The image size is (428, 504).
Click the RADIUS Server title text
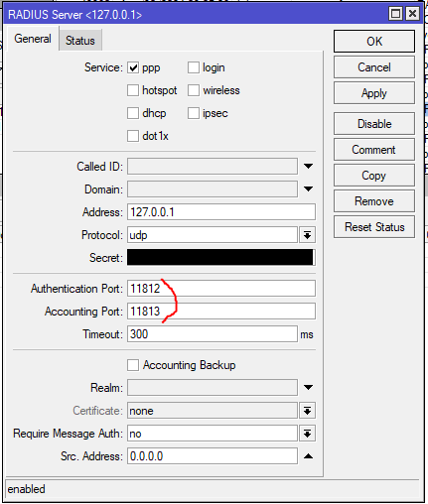74,15
